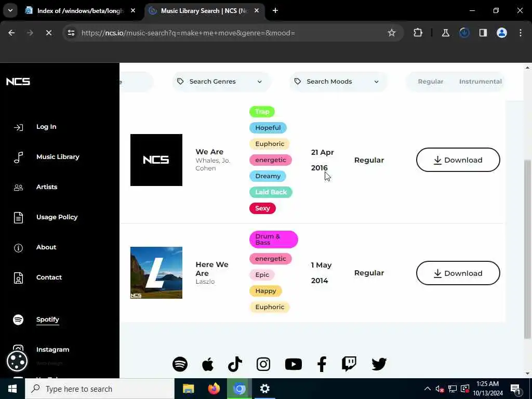Click the Spotify logo icon in sidebar

click(x=18, y=320)
